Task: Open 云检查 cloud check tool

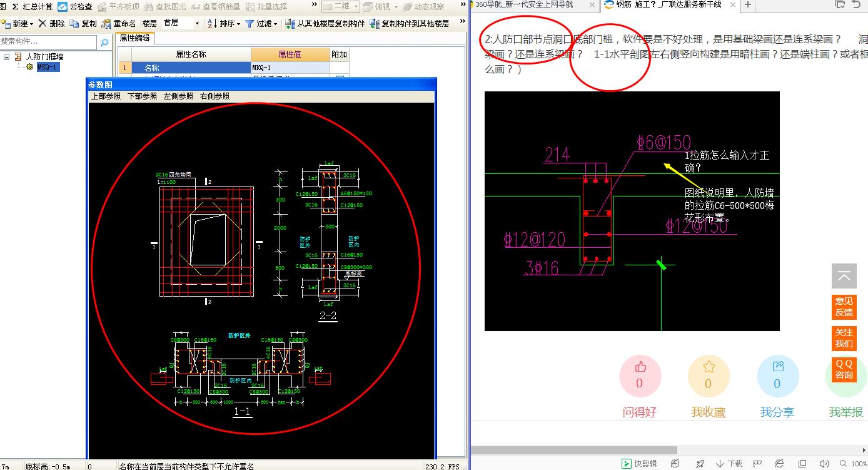Action: (x=75, y=6)
